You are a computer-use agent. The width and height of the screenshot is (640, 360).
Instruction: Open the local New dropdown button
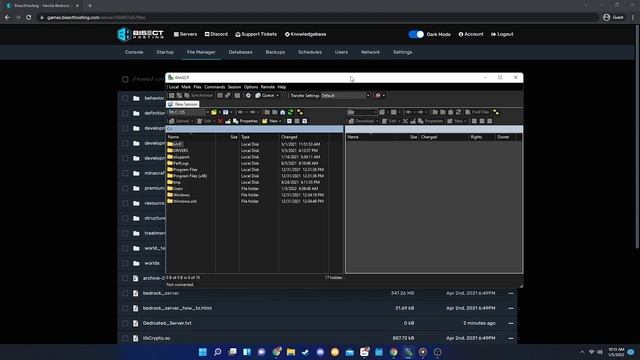[x=271, y=121]
